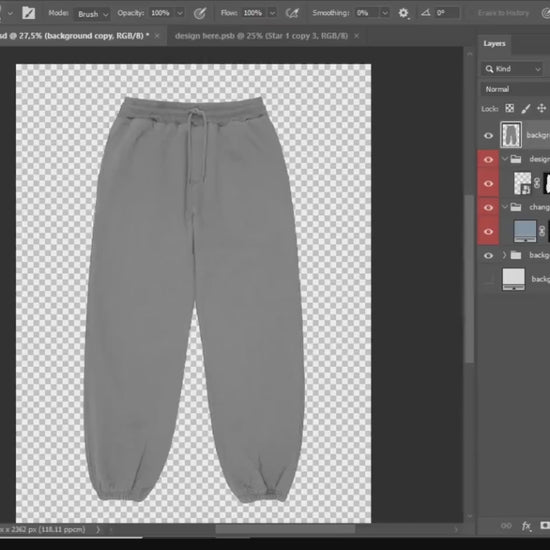Click link icon beside smart object thumbnail
550x550 pixels.
(537, 183)
